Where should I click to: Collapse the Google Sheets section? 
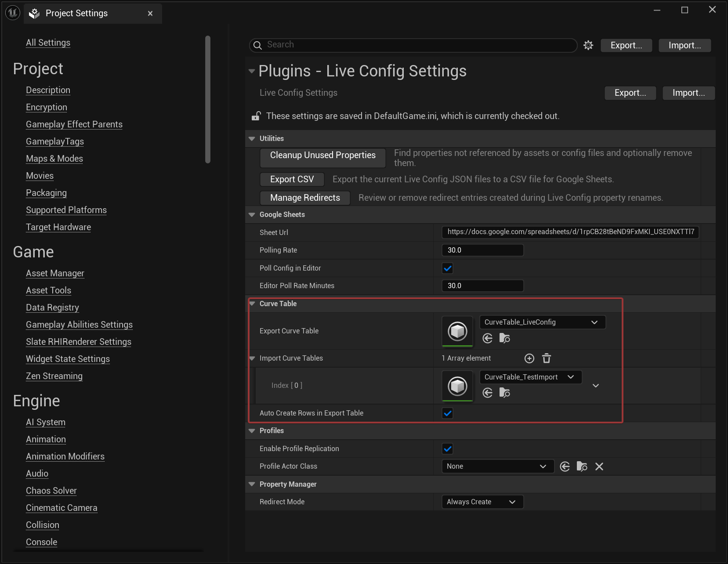(252, 215)
